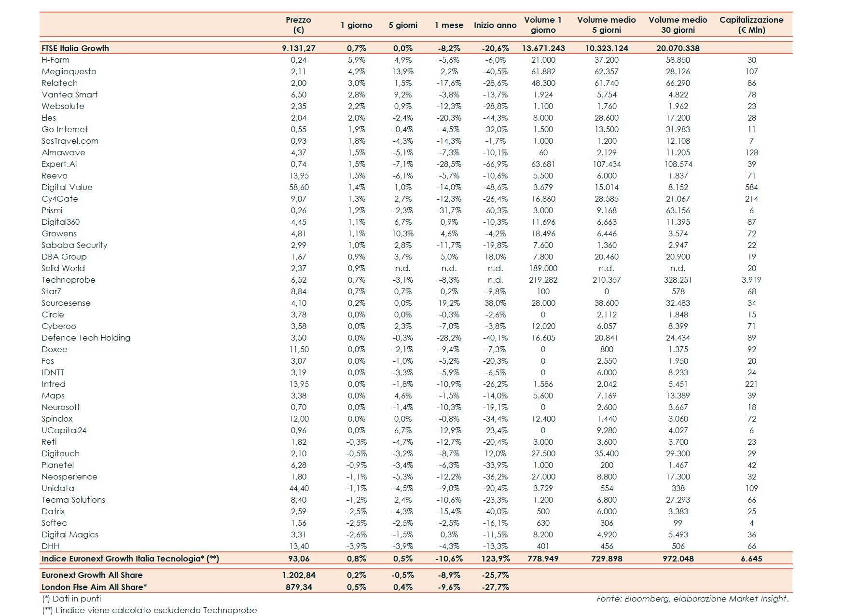Viewport: 858px width, 616px height.
Task: Select the "Solid World" row name
Action: (x=63, y=268)
